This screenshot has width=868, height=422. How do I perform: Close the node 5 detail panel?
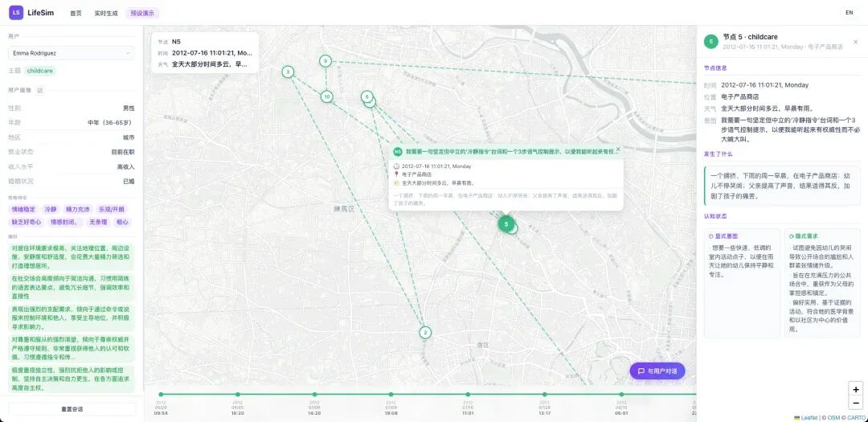coord(855,42)
